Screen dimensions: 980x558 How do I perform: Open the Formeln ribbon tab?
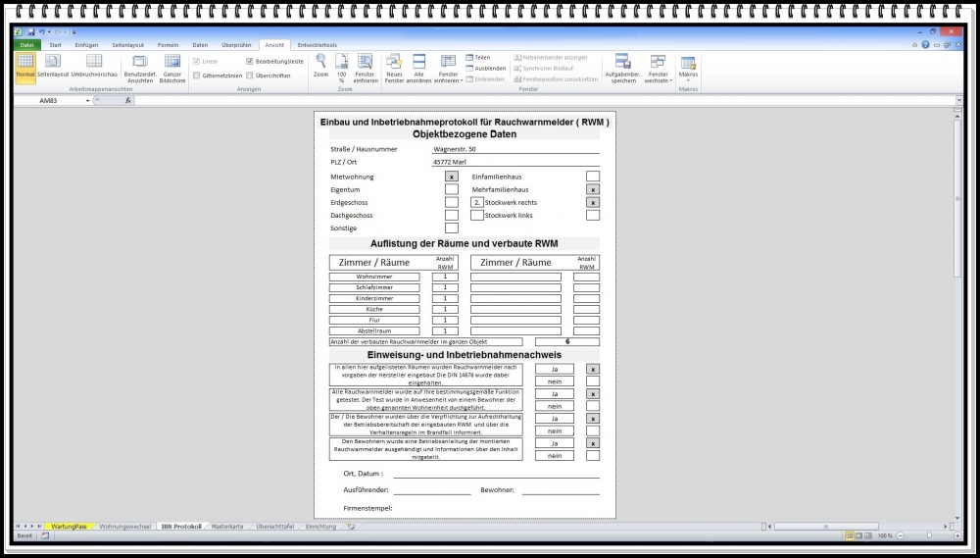[x=168, y=45]
